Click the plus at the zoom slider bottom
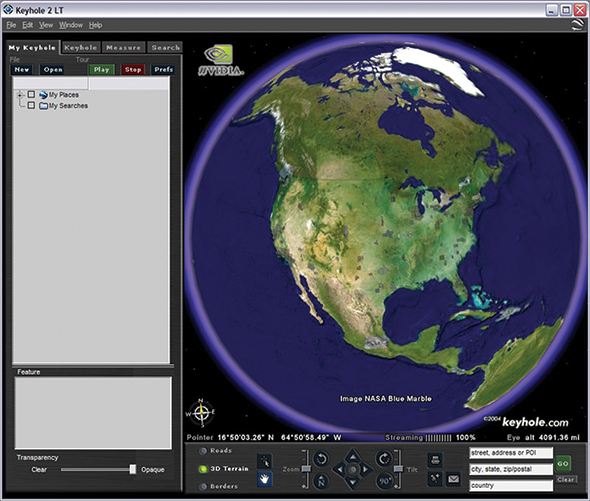Viewport: 590px width, 501px height. 304,487
